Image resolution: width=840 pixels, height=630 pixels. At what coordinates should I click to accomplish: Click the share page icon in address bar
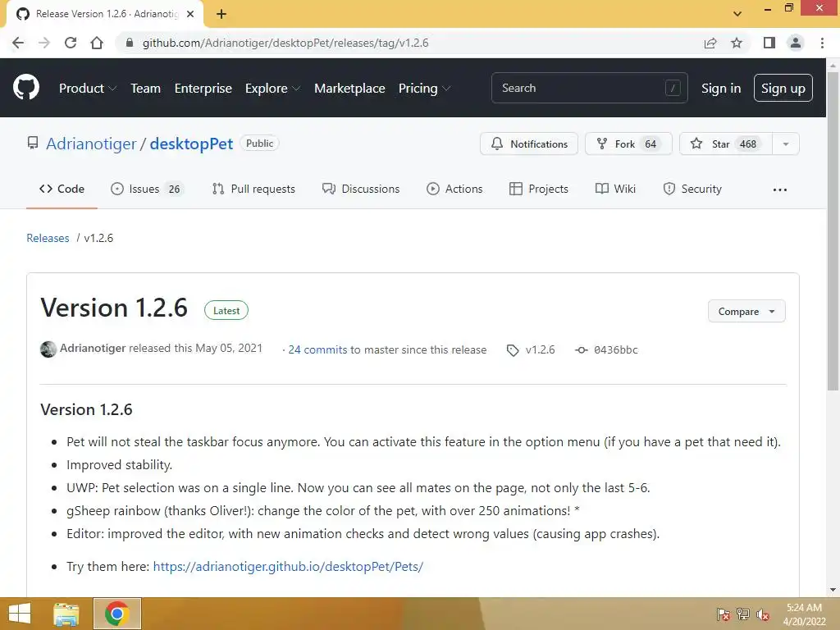(x=710, y=43)
